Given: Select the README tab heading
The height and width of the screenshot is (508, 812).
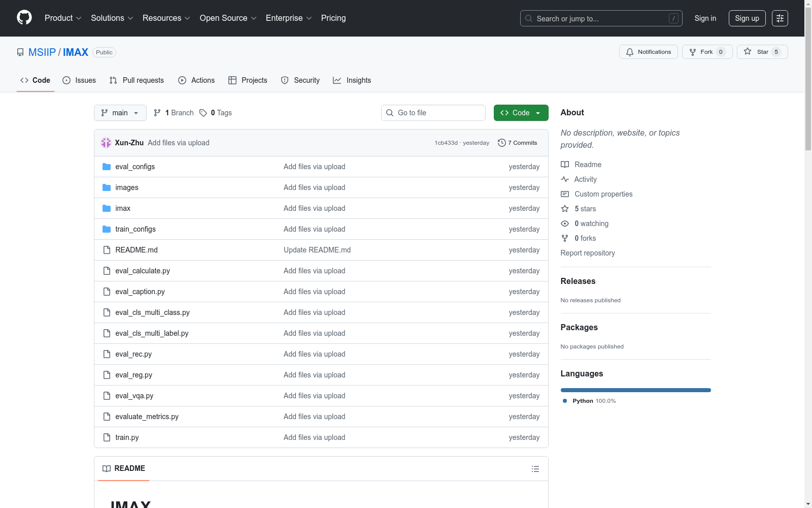Looking at the screenshot, I should pos(124,468).
